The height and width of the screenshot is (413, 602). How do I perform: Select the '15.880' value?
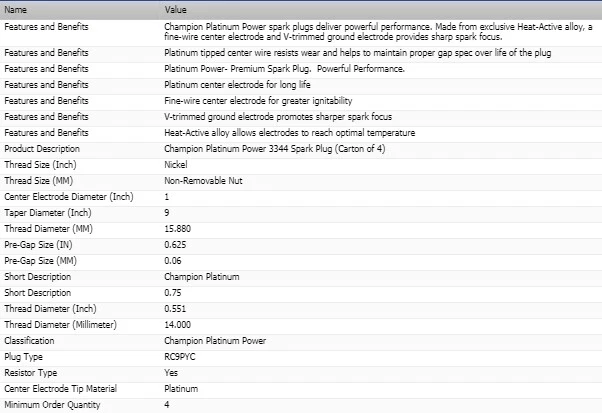[x=177, y=229]
